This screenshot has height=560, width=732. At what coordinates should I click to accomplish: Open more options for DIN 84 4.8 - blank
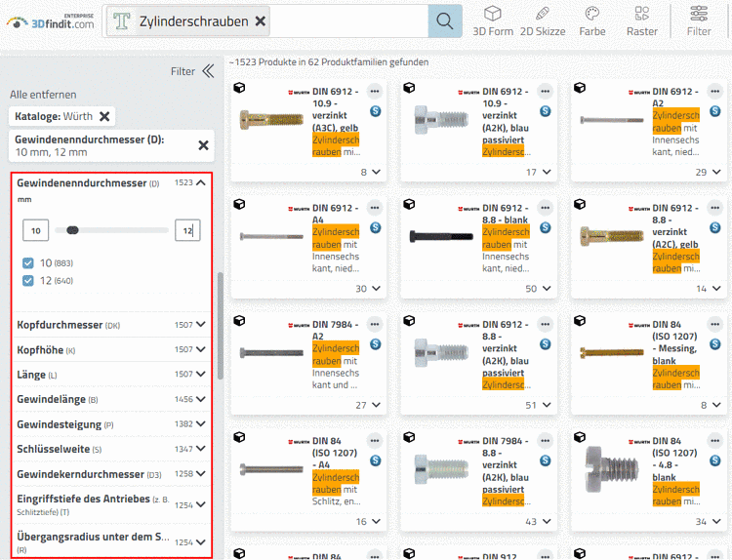[715, 441]
